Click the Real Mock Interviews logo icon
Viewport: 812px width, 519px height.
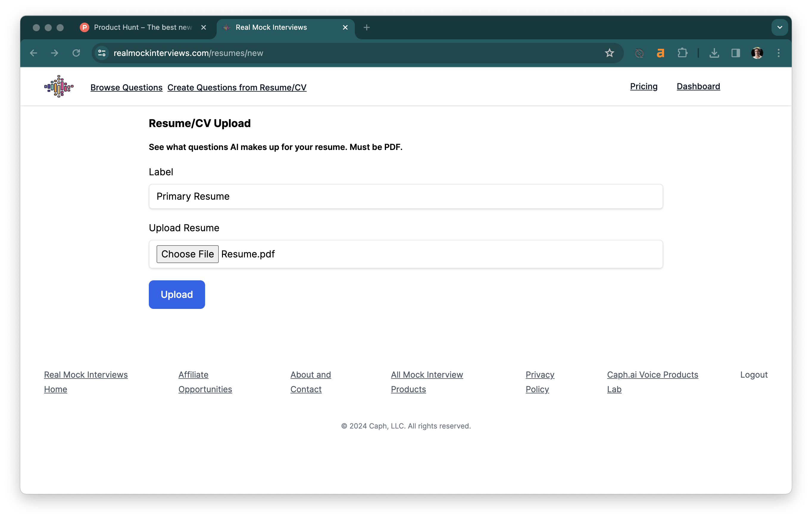pyautogui.click(x=59, y=86)
